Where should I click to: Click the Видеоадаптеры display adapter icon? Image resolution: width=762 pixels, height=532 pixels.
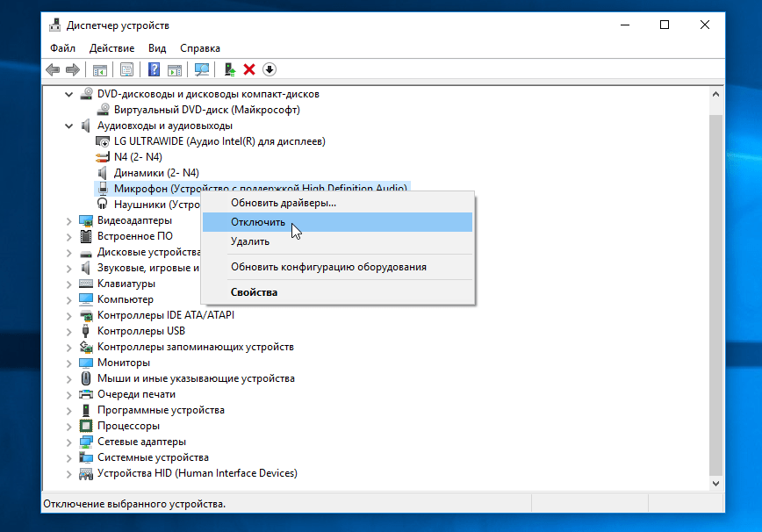click(x=86, y=220)
